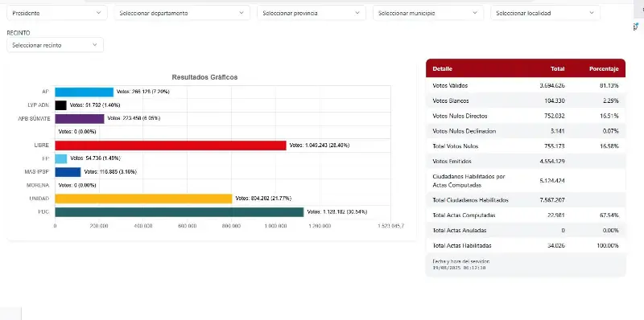
Task: Open the Presidente election type dropdown
Action: click(57, 13)
